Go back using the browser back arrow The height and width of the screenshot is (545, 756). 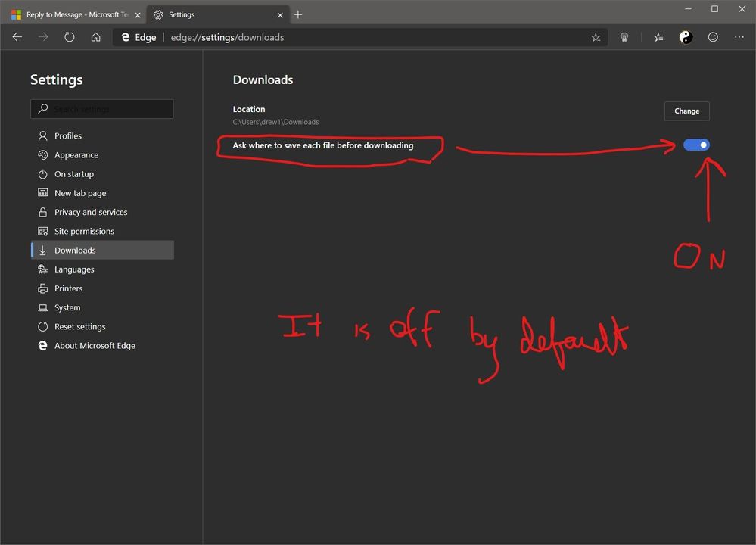tap(17, 37)
